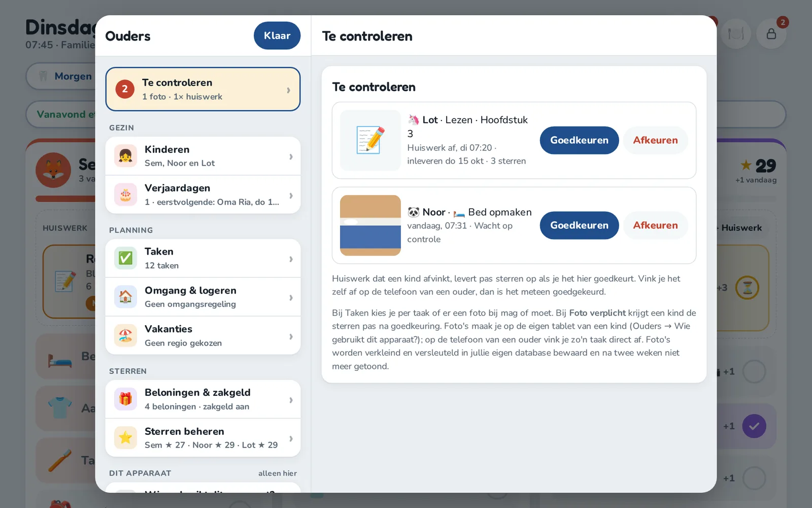Click the unicorn icon next to Lot

(x=414, y=120)
